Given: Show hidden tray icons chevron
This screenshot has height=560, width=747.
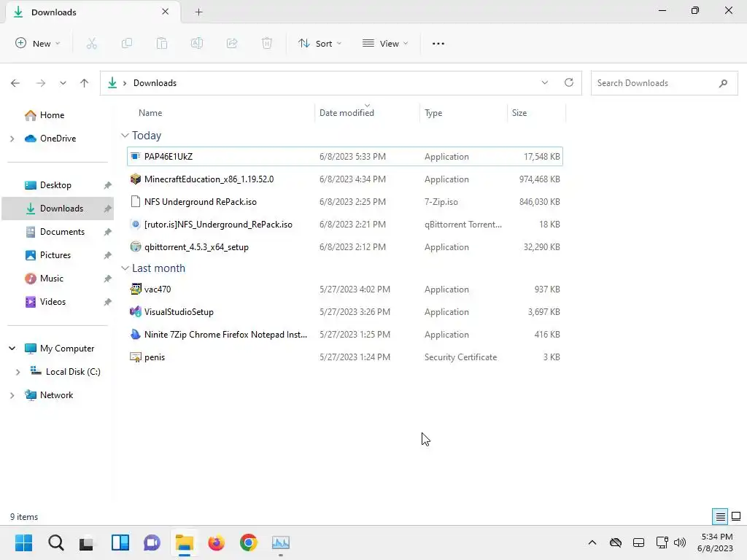Looking at the screenshot, I should pos(592,542).
